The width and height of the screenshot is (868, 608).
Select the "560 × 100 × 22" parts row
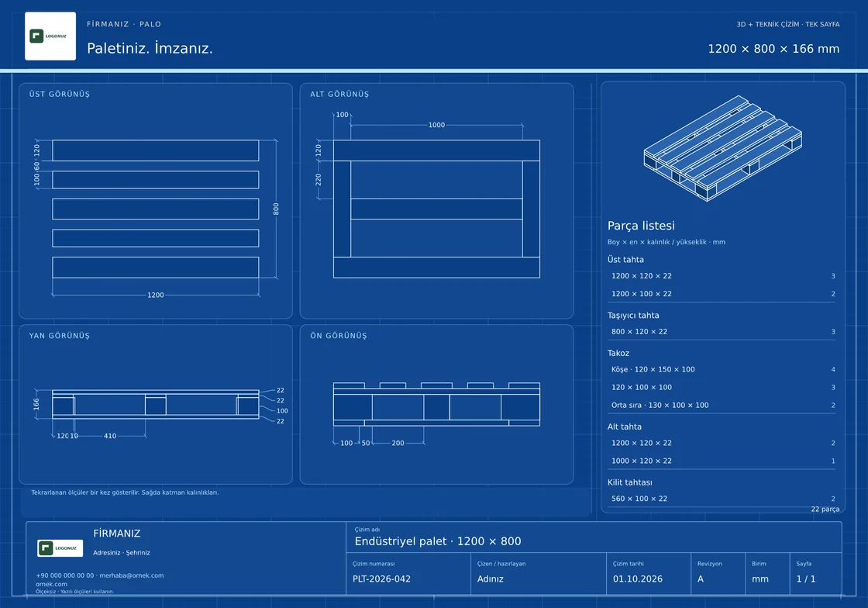click(x=722, y=499)
